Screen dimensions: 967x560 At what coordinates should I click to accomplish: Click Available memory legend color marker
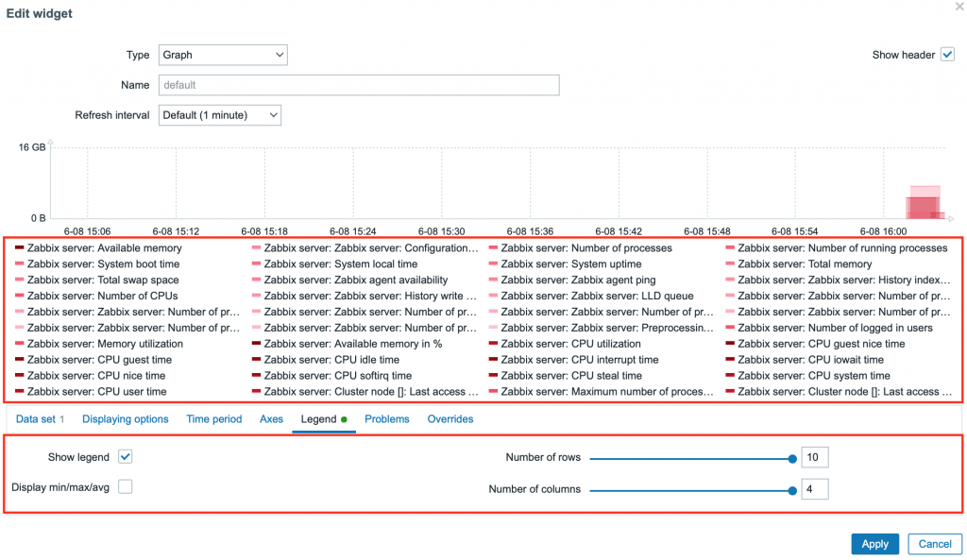[x=20, y=248]
